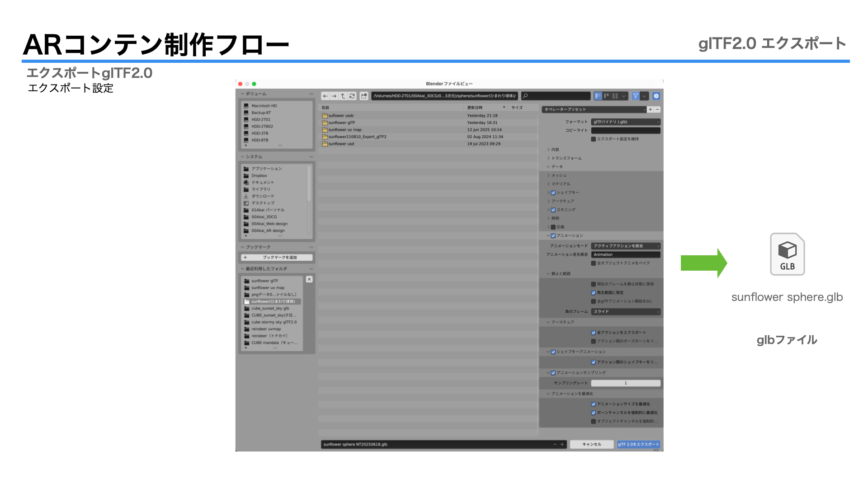
Task: Collapse the データ section
Action: 555,167
